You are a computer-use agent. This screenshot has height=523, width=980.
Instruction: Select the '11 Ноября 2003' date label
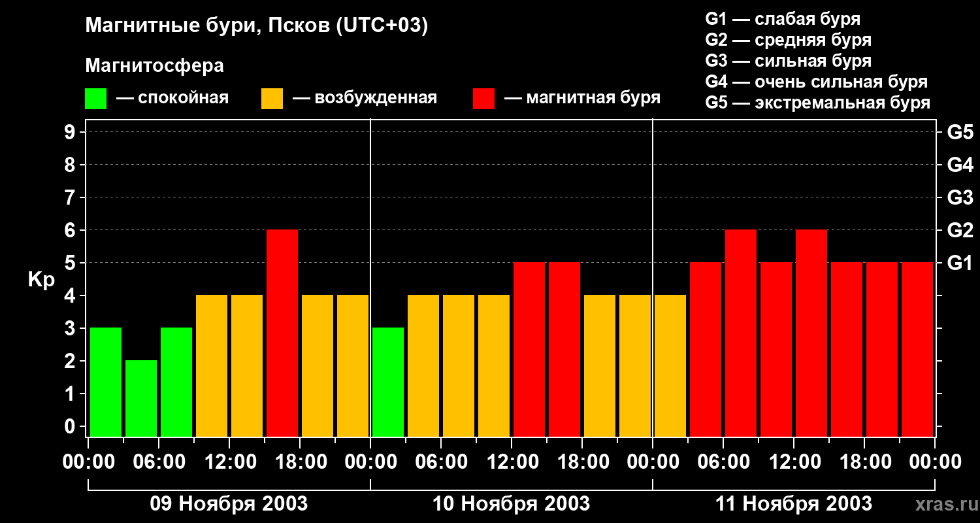(793, 504)
